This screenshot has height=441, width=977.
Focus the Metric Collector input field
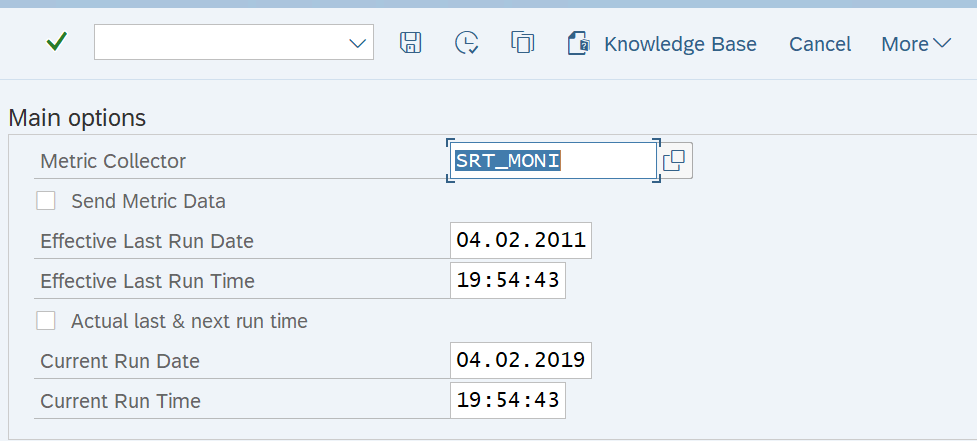click(x=553, y=161)
